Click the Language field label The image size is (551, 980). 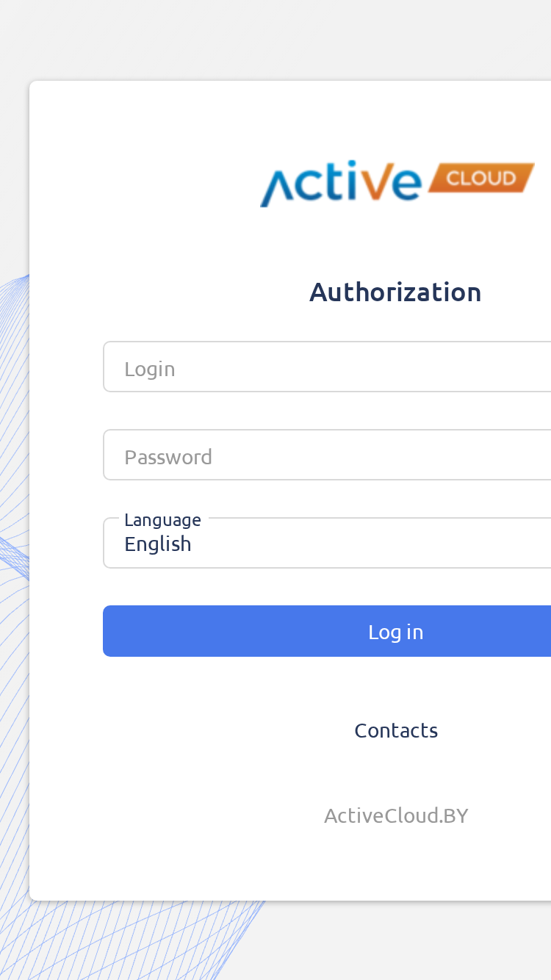point(162,520)
